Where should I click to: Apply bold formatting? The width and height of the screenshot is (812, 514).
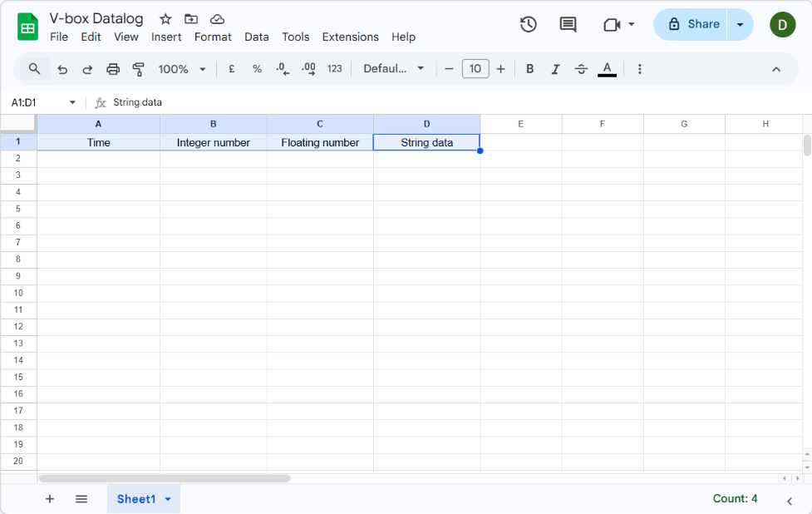pyautogui.click(x=529, y=69)
